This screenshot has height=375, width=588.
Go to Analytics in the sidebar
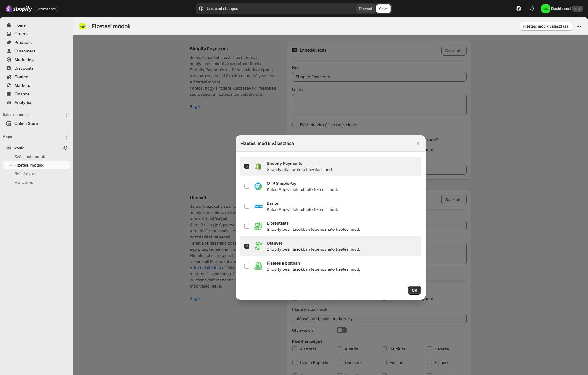[x=23, y=102]
